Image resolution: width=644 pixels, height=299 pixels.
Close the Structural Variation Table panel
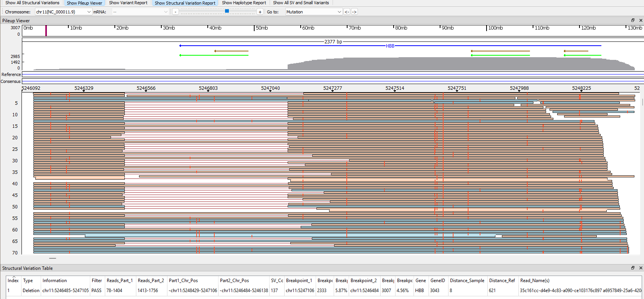[641, 268]
